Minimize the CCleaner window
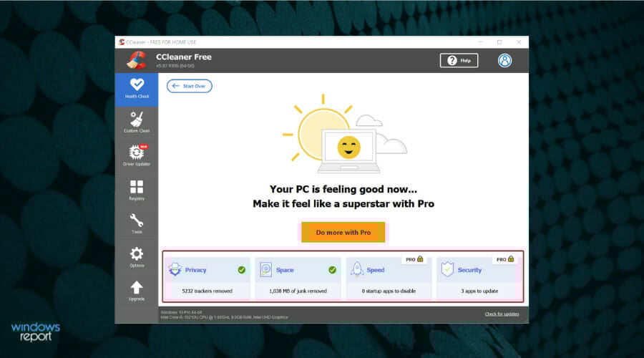Viewport: 644px width, 358px height. (x=481, y=42)
